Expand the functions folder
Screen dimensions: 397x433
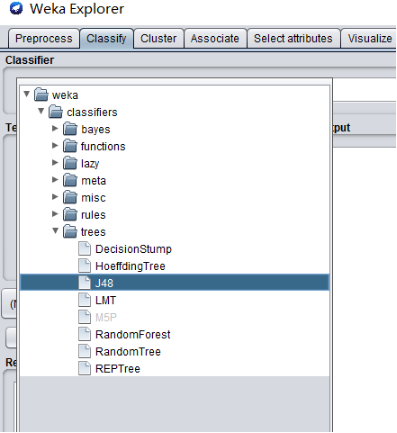coord(55,145)
